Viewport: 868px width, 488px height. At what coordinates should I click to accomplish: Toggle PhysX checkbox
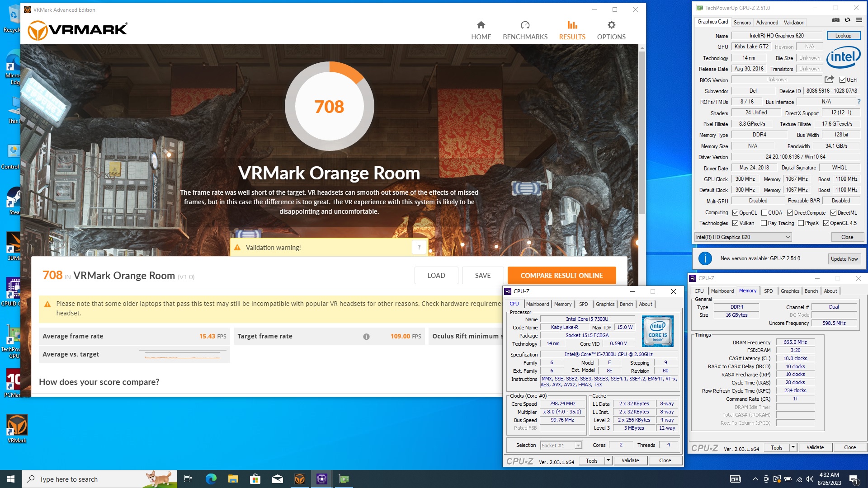point(801,223)
